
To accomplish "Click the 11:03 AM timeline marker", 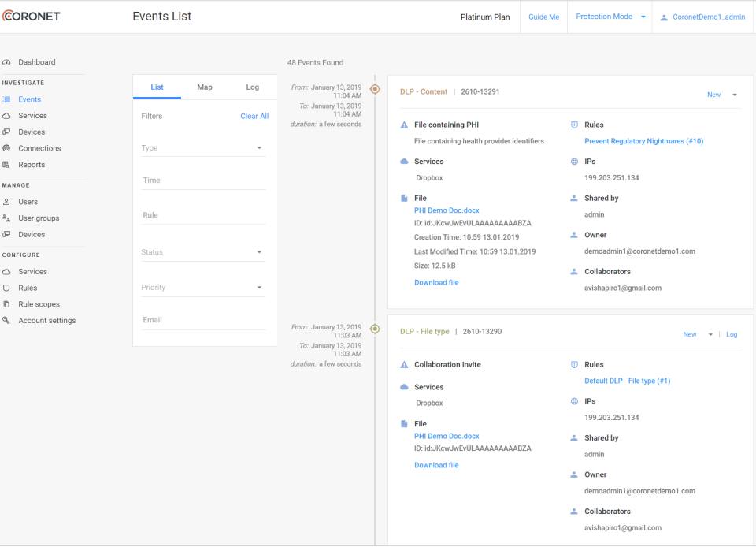I will pos(375,329).
